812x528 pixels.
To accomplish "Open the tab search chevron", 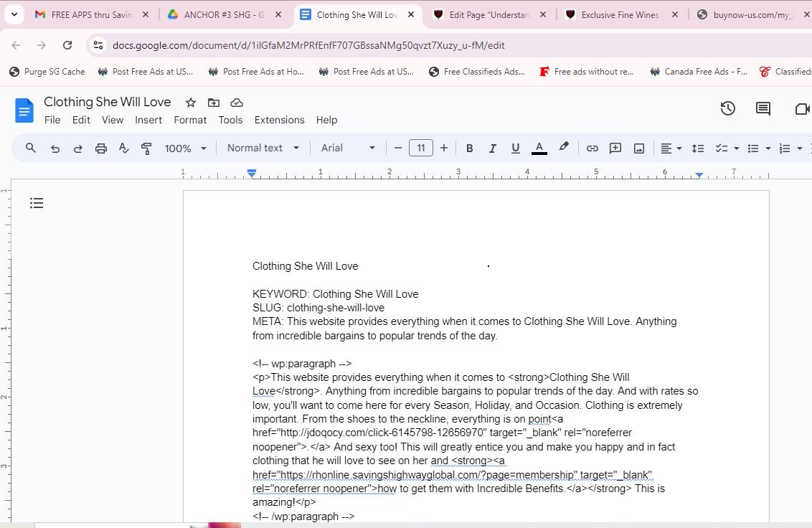I will pyautogui.click(x=14, y=14).
